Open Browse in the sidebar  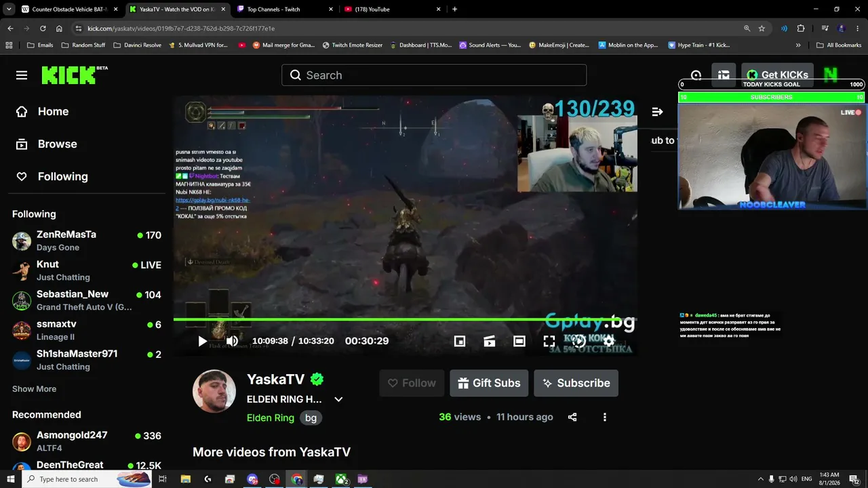47,144
